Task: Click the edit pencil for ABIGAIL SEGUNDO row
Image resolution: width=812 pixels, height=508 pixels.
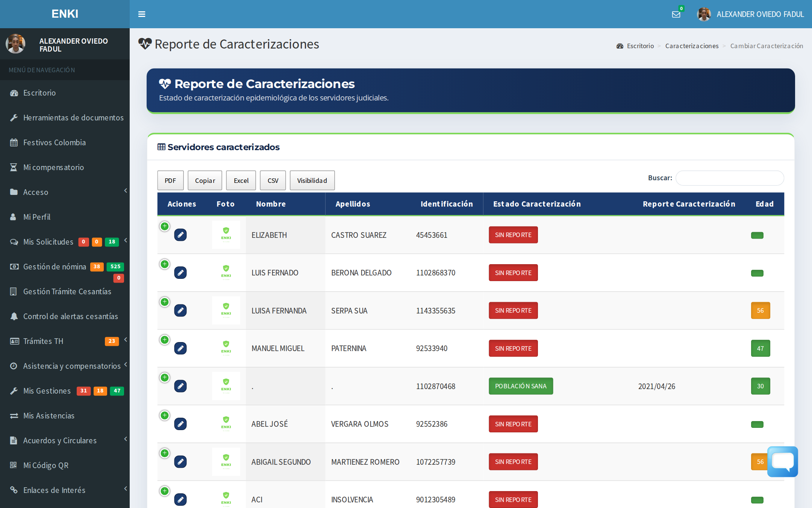Action: tap(180, 462)
